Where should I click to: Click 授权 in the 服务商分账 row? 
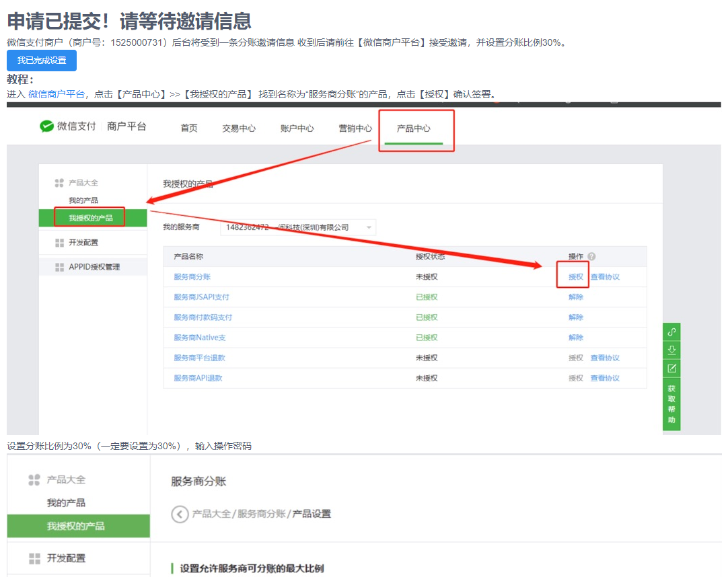click(x=576, y=276)
